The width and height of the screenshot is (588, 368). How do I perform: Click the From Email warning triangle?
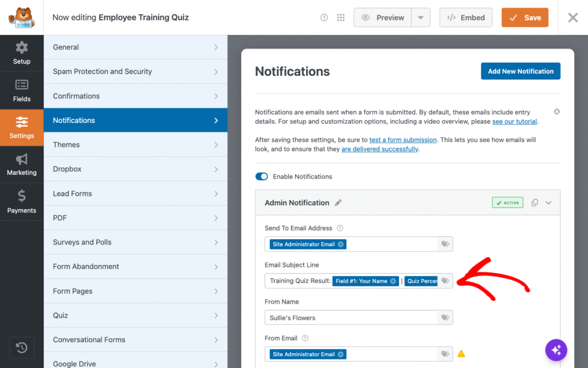click(461, 354)
